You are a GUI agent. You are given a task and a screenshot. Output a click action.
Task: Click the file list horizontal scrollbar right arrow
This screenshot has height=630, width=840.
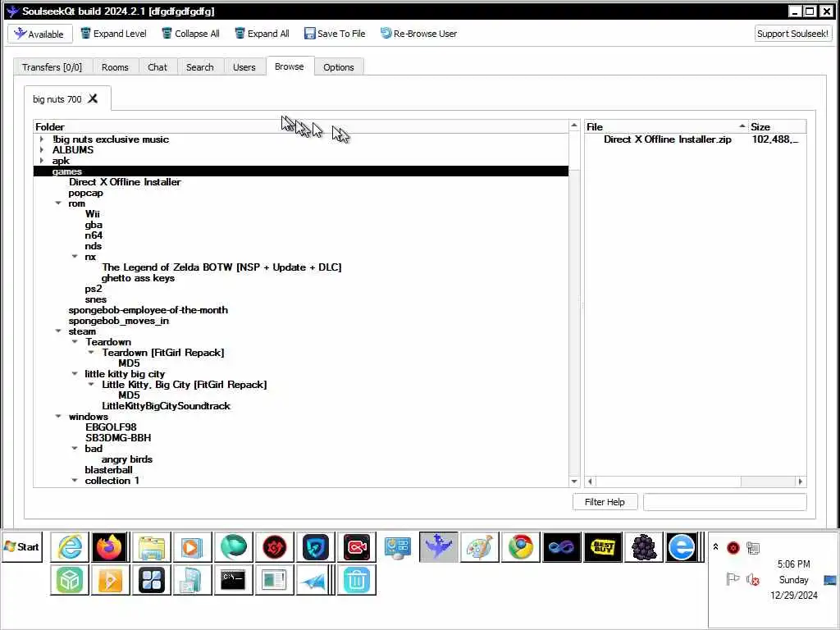[801, 481]
